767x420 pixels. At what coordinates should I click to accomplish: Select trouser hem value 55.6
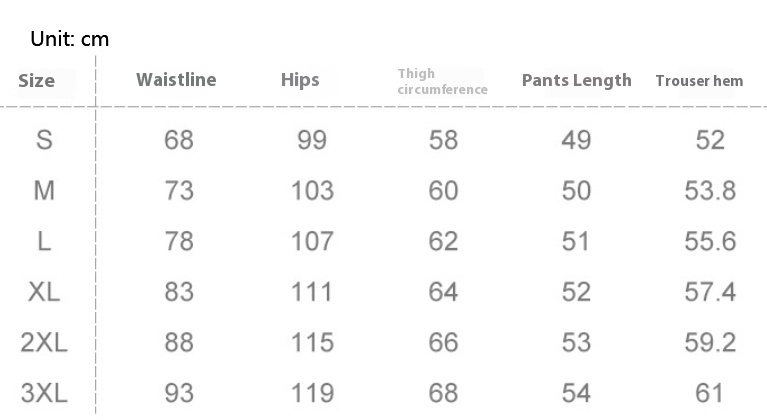710,241
